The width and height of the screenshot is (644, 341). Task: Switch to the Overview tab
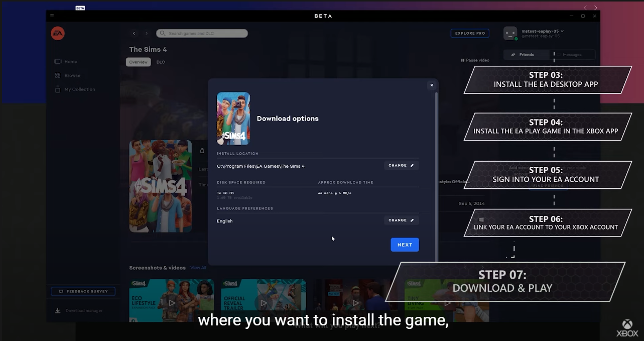pos(138,62)
